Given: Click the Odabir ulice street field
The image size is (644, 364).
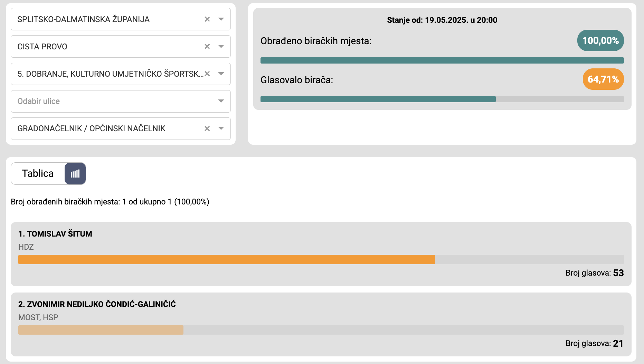Looking at the screenshot, I should click(x=121, y=101).
